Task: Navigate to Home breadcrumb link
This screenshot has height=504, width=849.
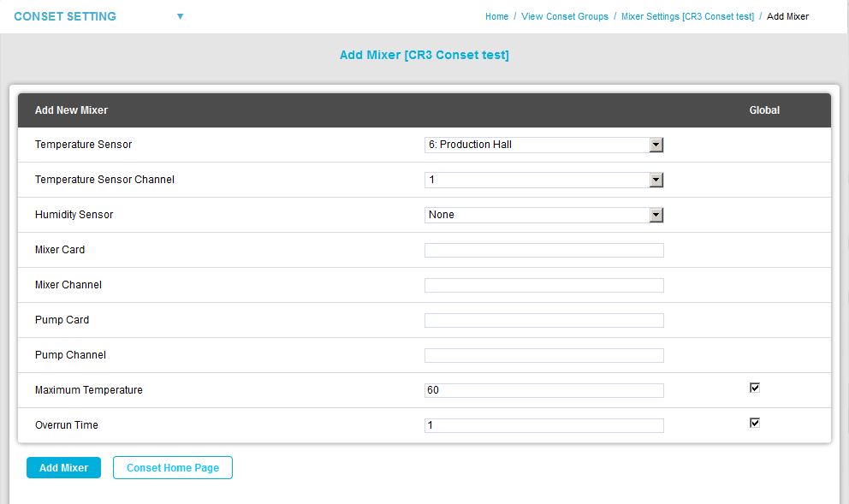Action: tap(496, 16)
